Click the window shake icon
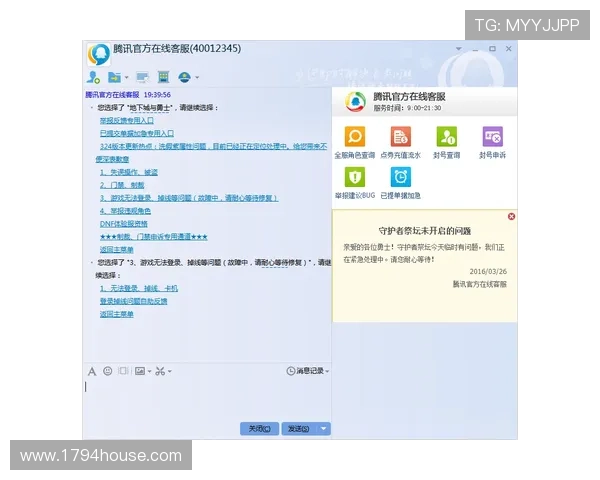This screenshot has width=600, height=480. point(123,371)
